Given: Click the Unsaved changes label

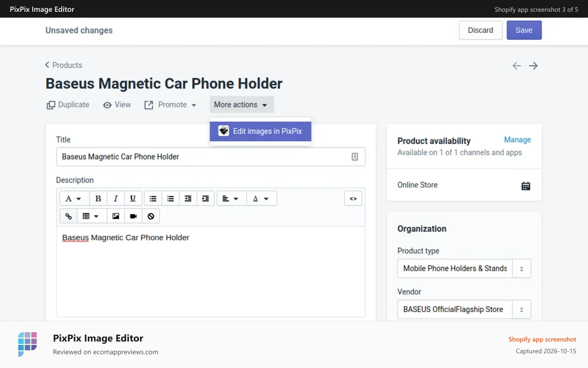Looking at the screenshot, I should tap(79, 30).
